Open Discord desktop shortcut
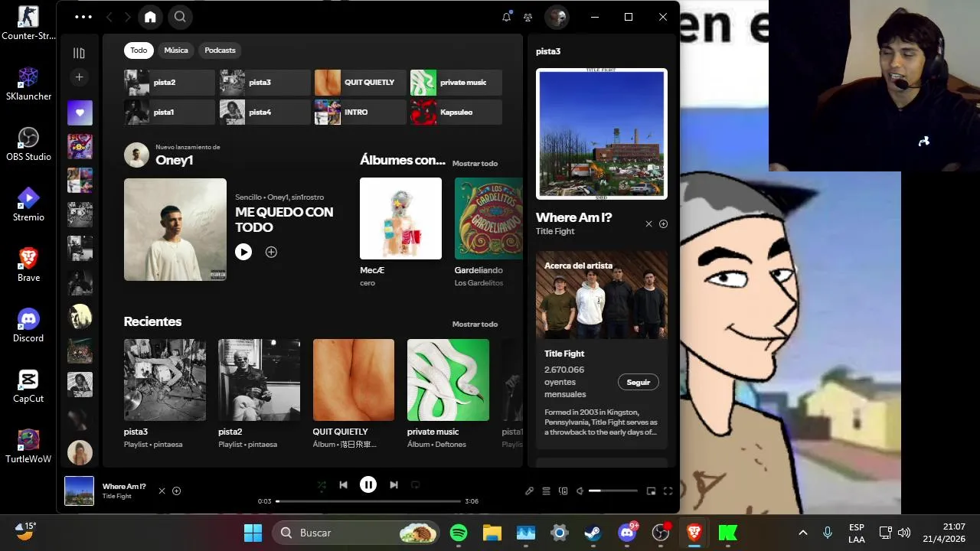Image resolution: width=980 pixels, height=551 pixels. (28, 325)
